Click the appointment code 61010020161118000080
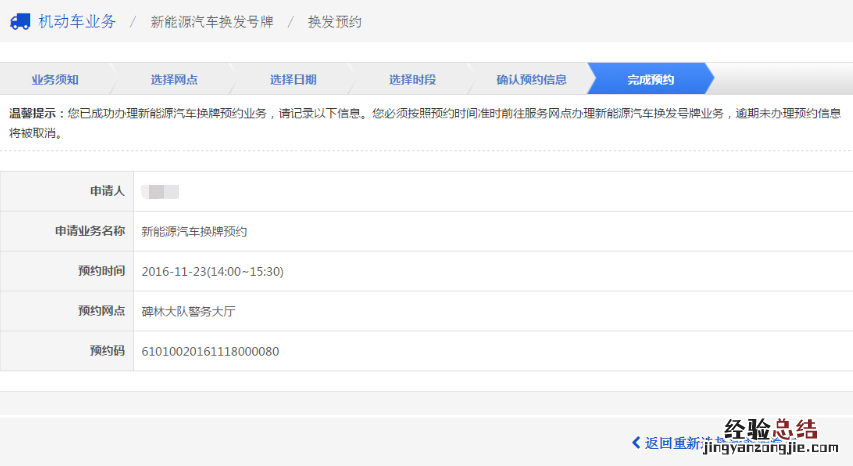This screenshot has width=853, height=466. [x=210, y=351]
